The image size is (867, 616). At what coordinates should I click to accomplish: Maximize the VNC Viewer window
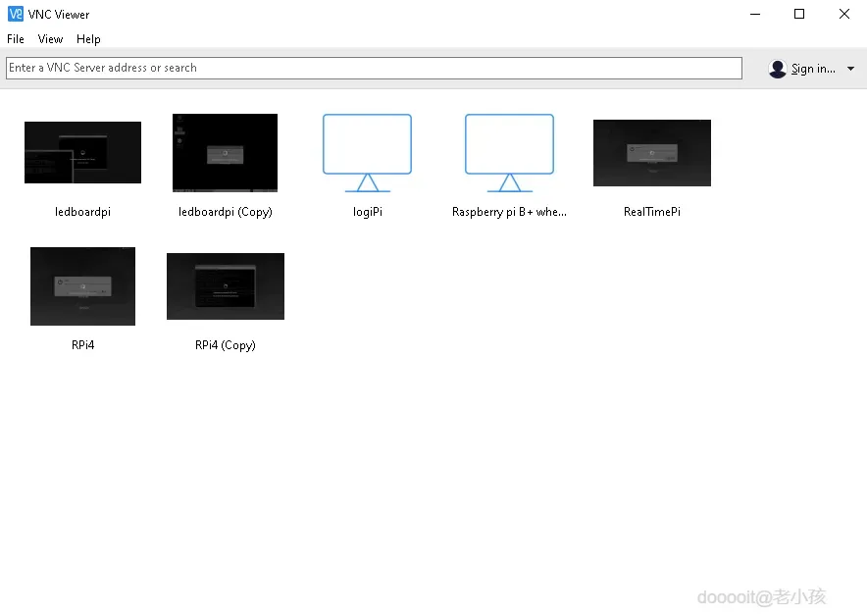799,14
